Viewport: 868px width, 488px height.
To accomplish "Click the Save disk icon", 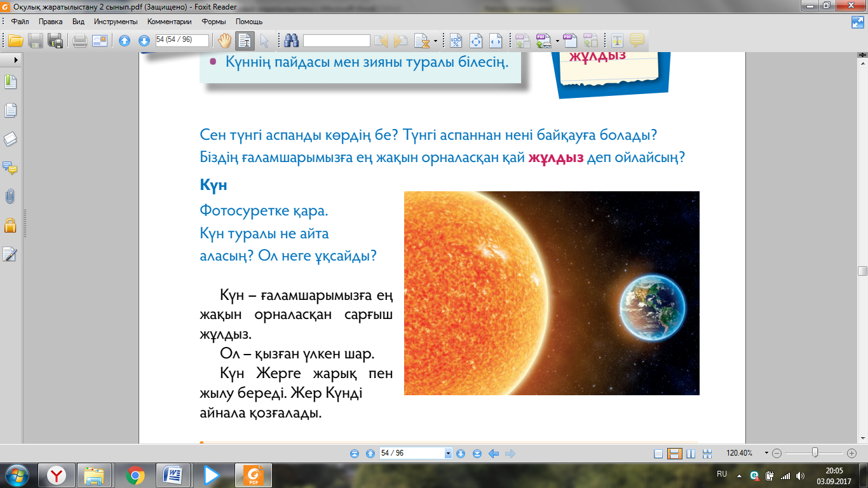I will [x=36, y=41].
